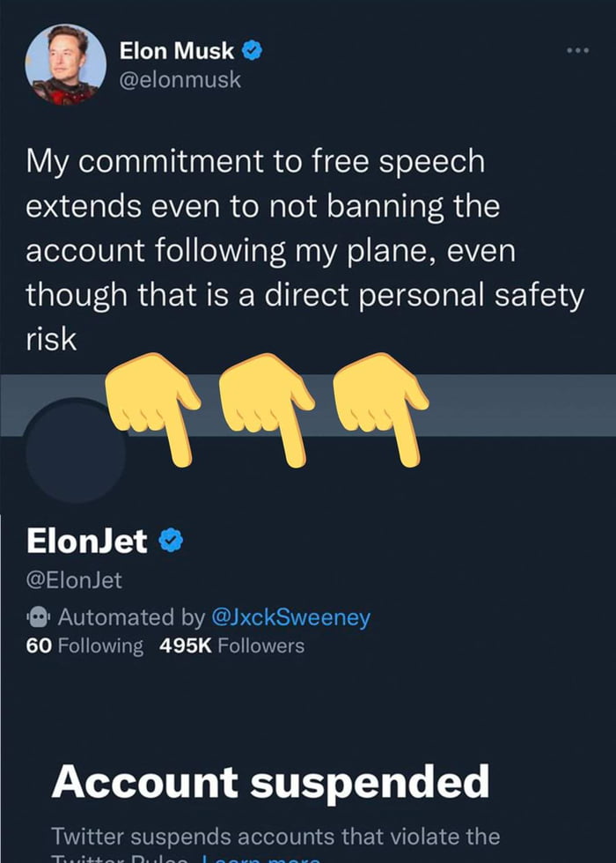Click the free speech tweet text
The height and width of the screenshot is (863, 616).
pyautogui.click(x=304, y=250)
